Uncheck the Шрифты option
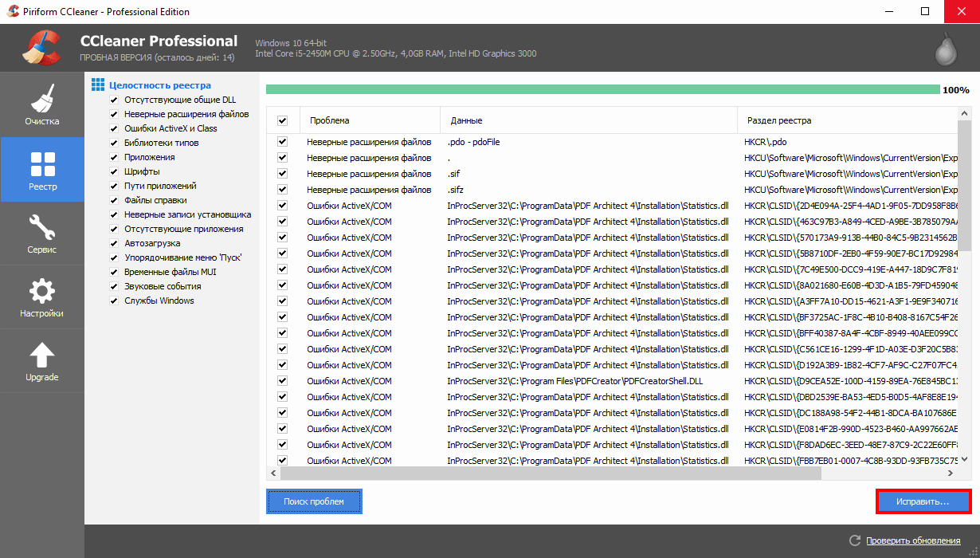The width and height of the screenshot is (980, 558). 115,171
